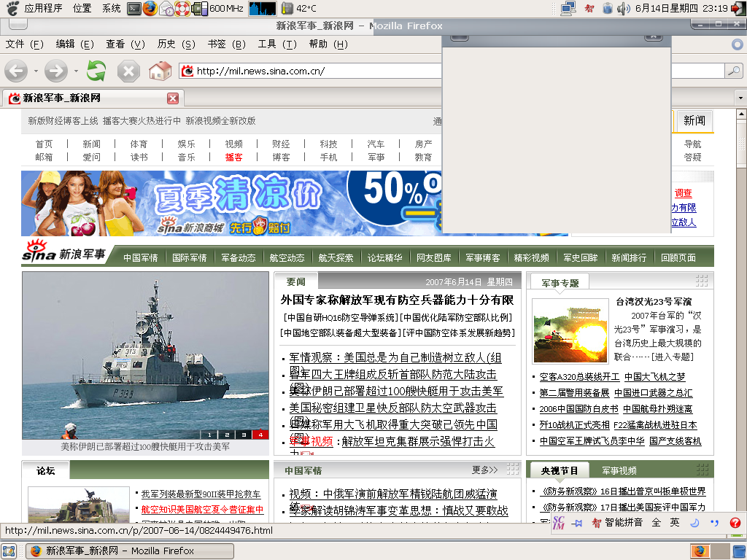This screenshot has width=747, height=560.
Task: Open headline 外国专家称解放军现有防空兵器能力十分有限
Action: click(x=397, y=300)
